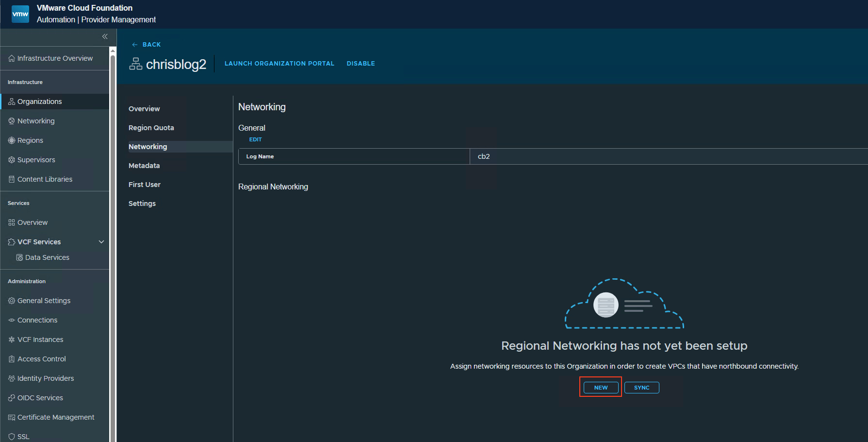Image resolution: width=868 pixels, height=442 pixels.
Task: Click BACK to return to organizations list
Action: pyautogui.click(x=151, y=45)
